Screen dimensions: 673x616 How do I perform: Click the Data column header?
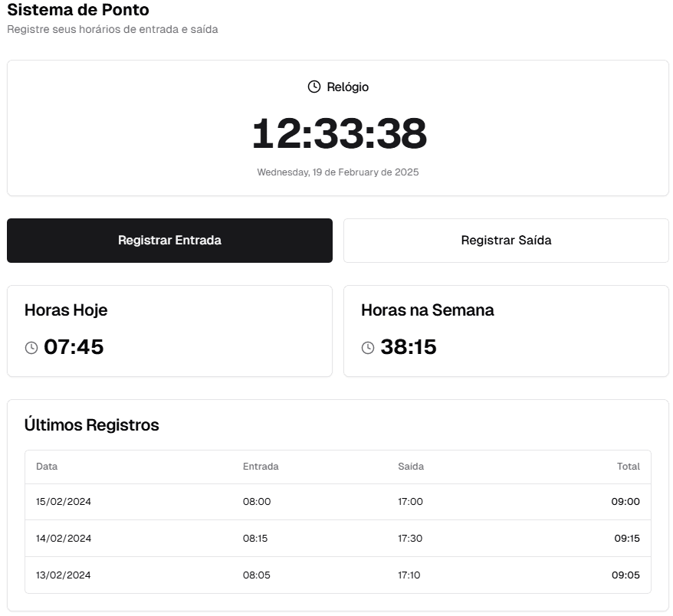(47, 466)
